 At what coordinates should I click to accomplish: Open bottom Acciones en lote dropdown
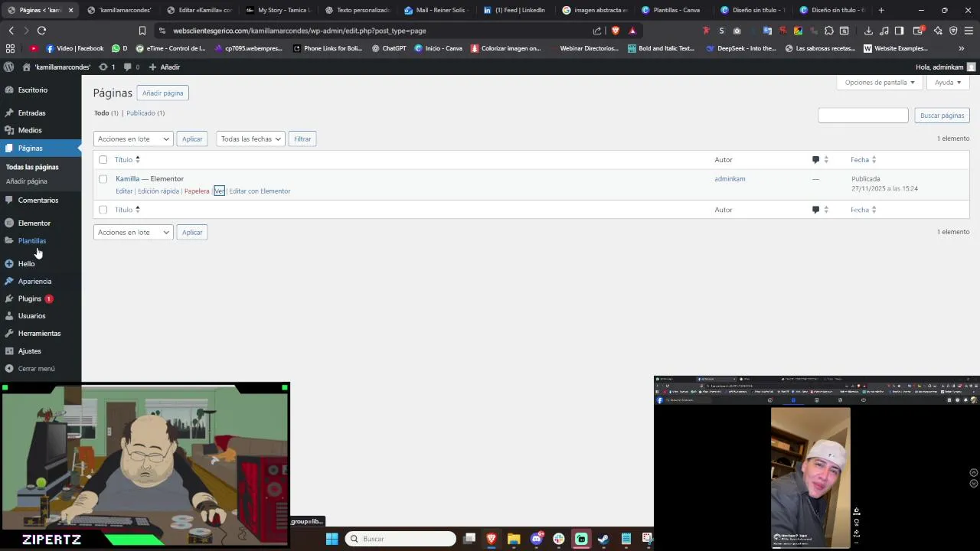[x=133, y=232]
